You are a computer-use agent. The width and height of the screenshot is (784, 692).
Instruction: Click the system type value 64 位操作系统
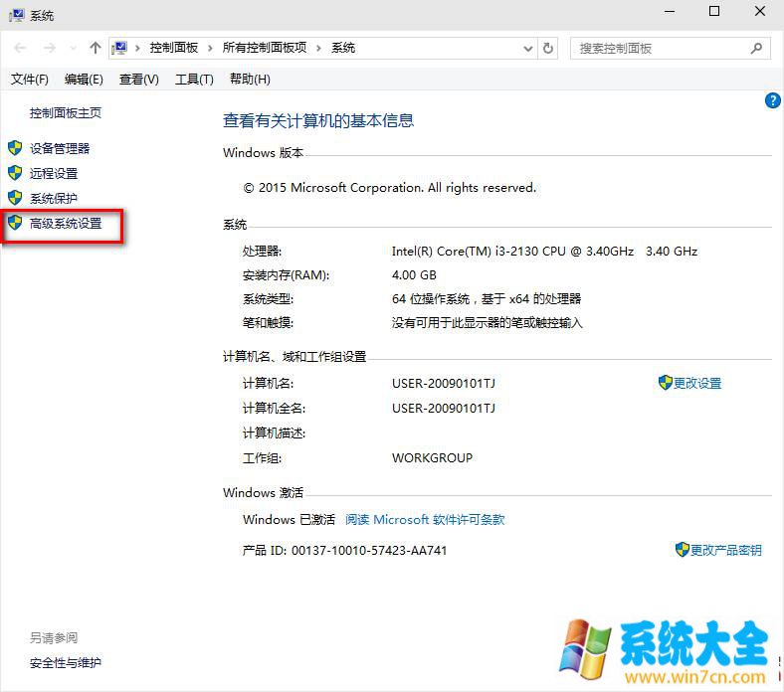(x=487, y=299)
